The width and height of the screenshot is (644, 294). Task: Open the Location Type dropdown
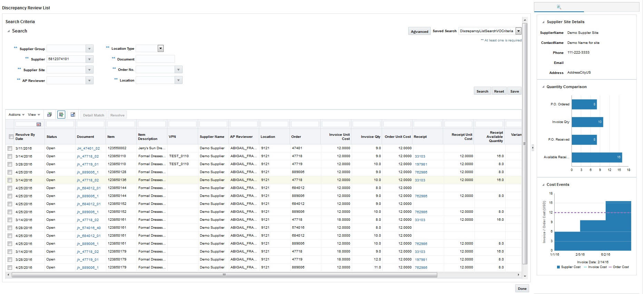(x=160, y=48)
